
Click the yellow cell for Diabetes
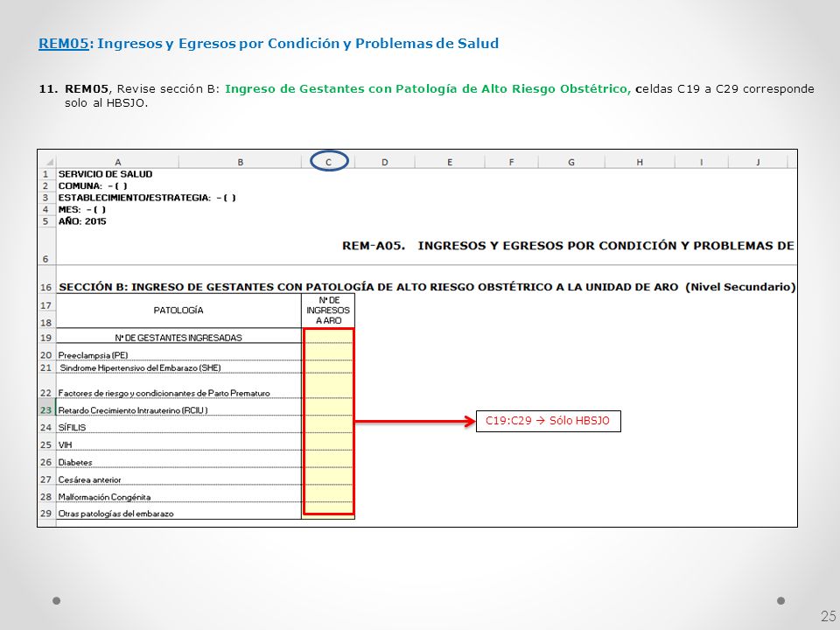[328, 459]
